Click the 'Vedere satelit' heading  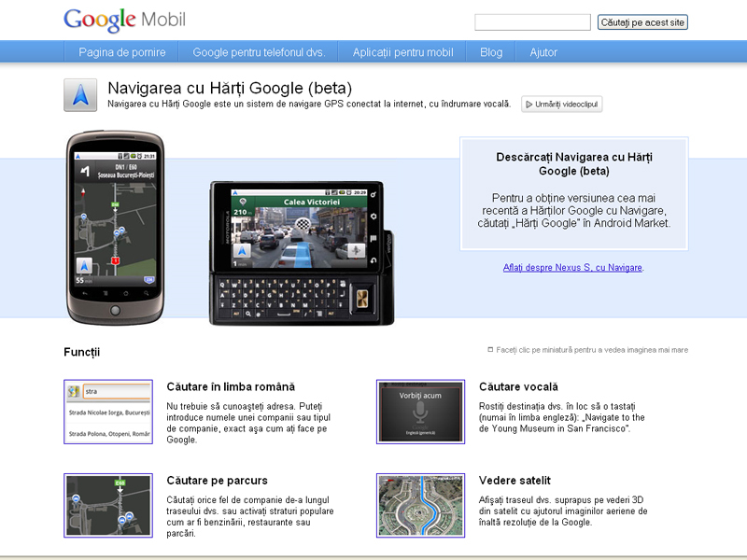click(514, 481)
